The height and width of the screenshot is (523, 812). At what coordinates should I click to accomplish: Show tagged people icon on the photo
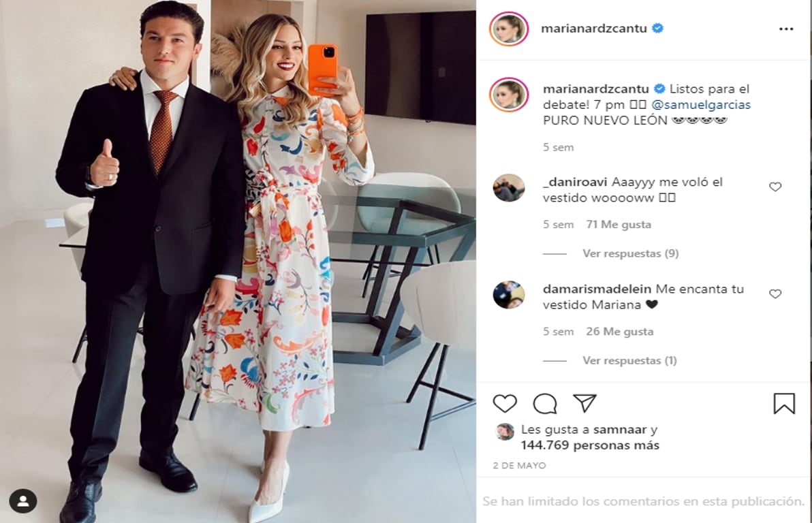(x=22, y=501)
